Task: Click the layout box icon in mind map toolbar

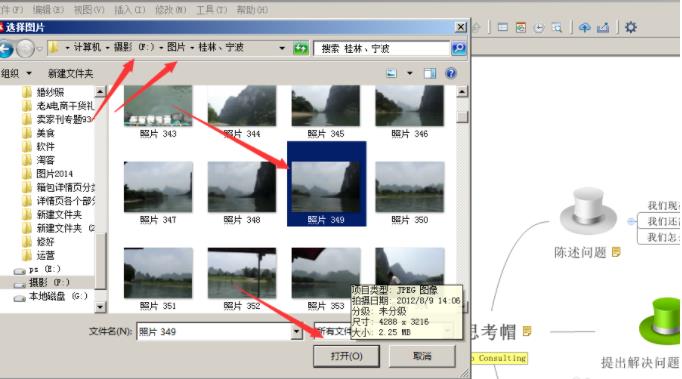Action: [x=503, y=27]
